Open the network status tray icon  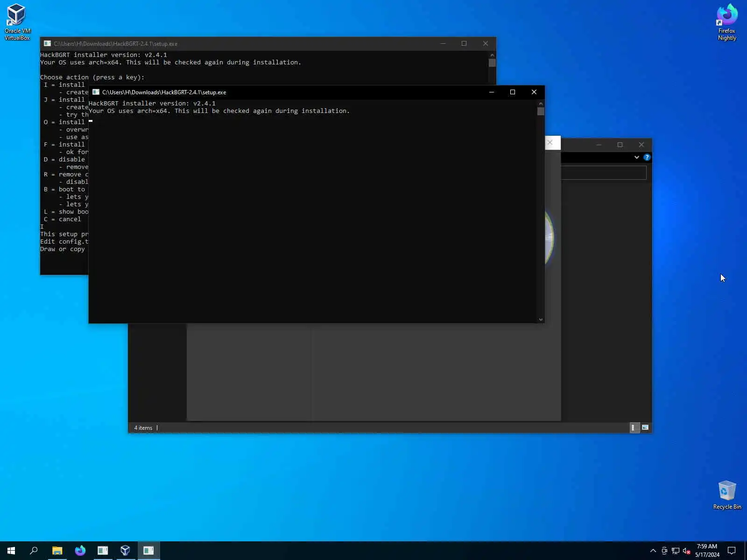676,551
